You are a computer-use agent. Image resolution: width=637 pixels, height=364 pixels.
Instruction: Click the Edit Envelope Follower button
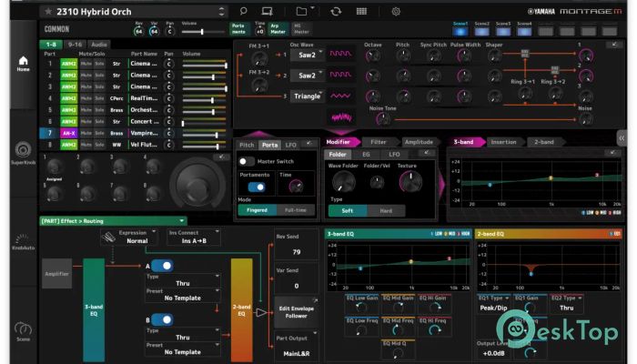(x=296, y=313)
